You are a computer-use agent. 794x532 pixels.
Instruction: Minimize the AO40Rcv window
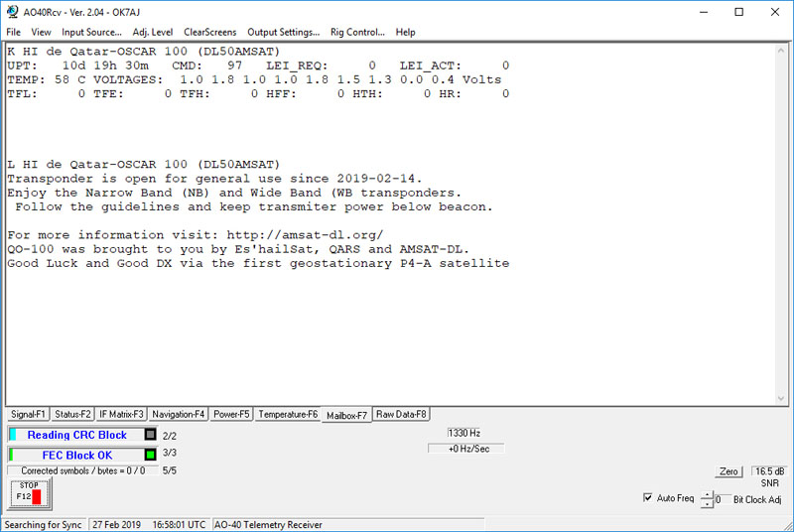coord(704,12)
